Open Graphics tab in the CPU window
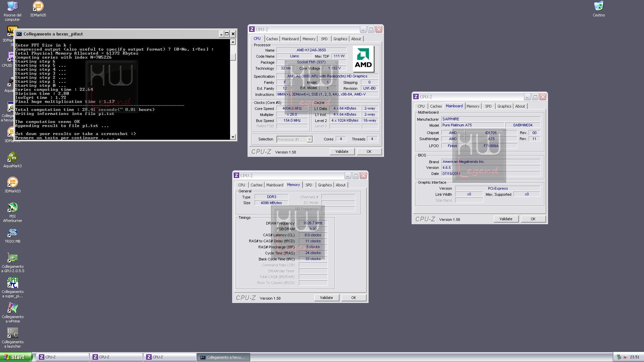644x362 pixels. (x=340, y=39)
